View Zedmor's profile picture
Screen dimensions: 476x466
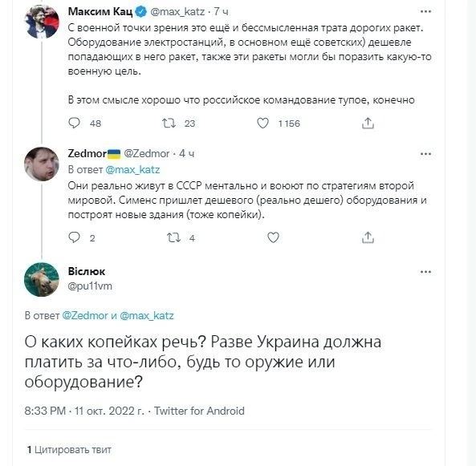42,164
